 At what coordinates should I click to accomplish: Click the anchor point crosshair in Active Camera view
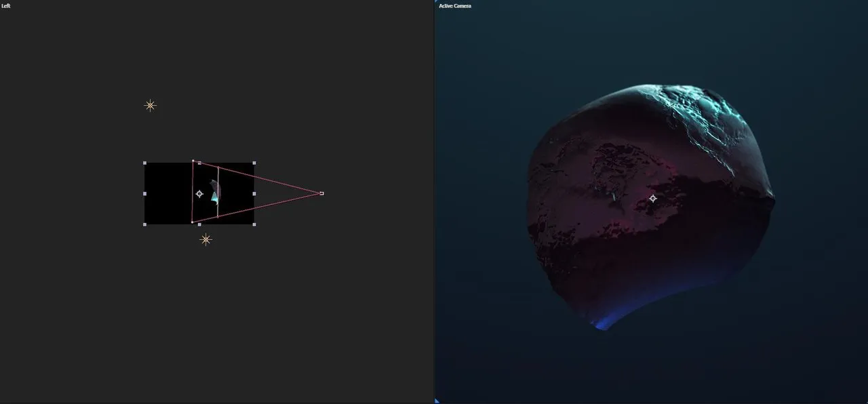tap(653, 199)
